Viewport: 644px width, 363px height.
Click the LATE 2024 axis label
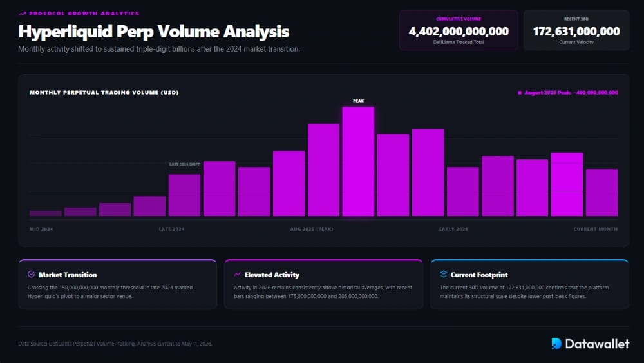click(172, 229)
